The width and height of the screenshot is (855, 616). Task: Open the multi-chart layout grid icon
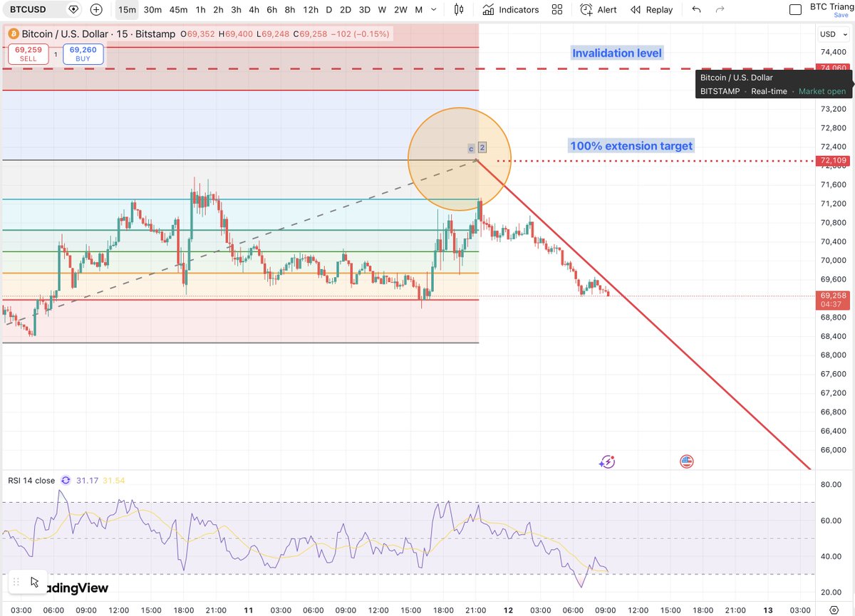tap(556, 10)
